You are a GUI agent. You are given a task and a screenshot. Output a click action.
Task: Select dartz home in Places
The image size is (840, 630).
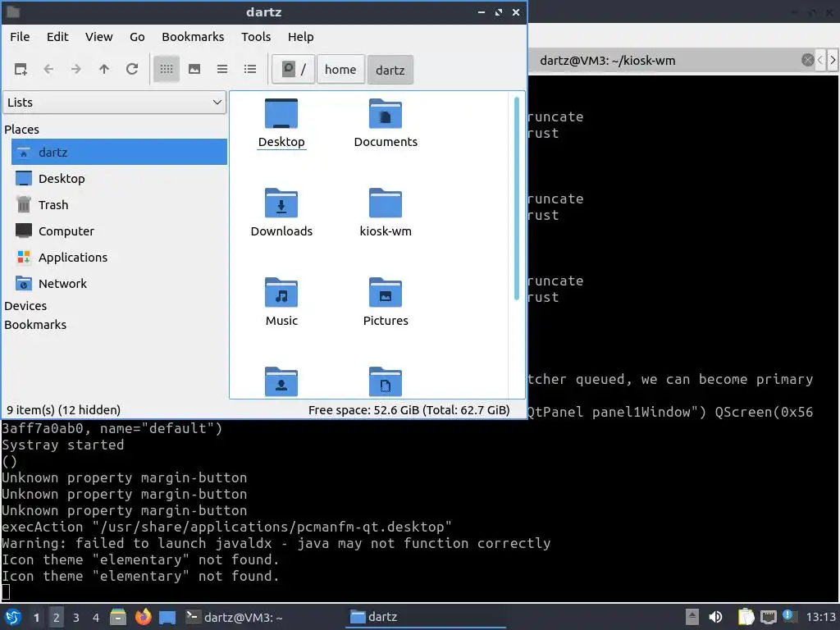click(120, 152)
